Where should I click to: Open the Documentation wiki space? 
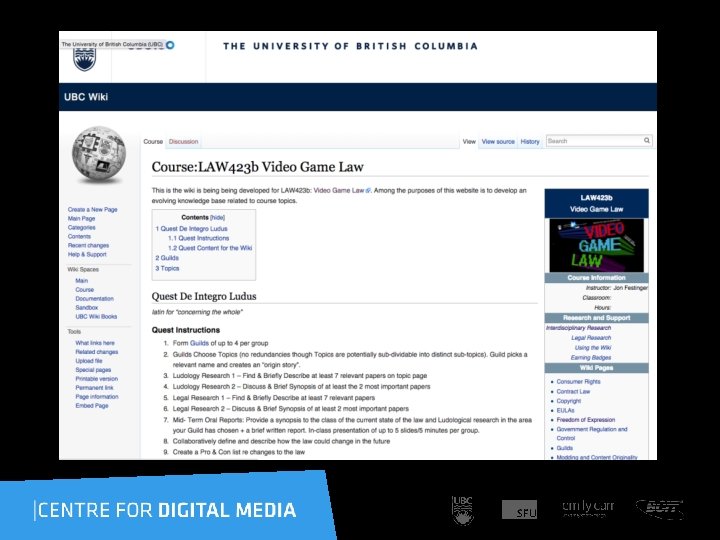tap(95, 298)
